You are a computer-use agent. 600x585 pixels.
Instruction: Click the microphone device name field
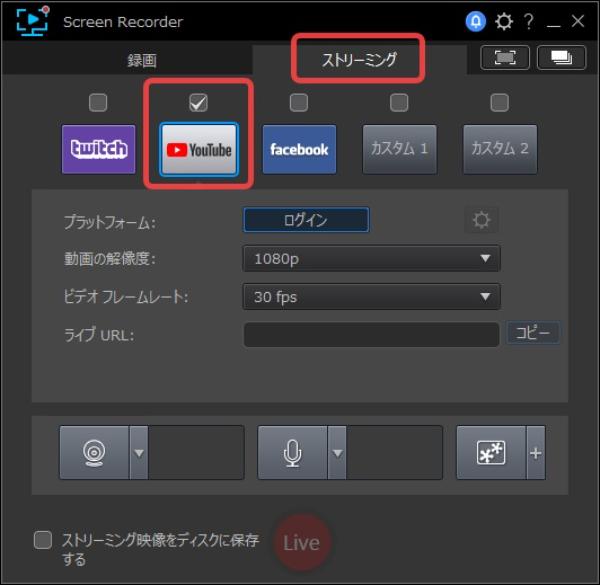coord(395,453)
